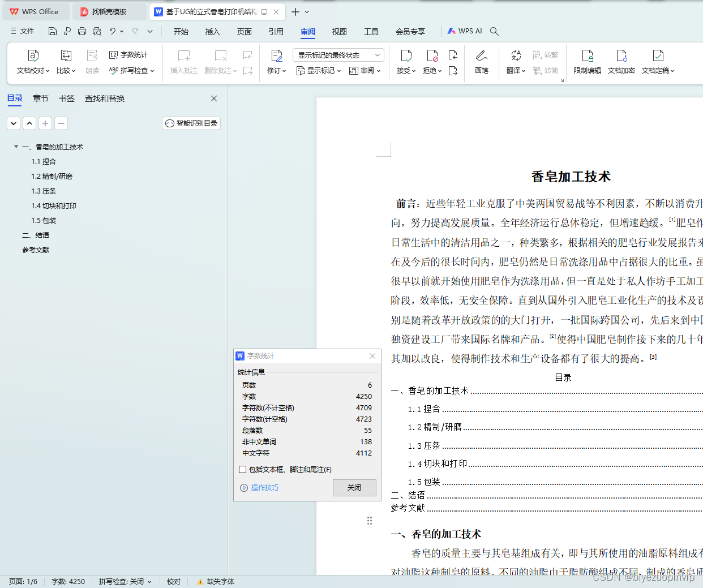Click 校对 in the status bar
Viewport: 703px width, 588px height.
(x=174, y=581)
